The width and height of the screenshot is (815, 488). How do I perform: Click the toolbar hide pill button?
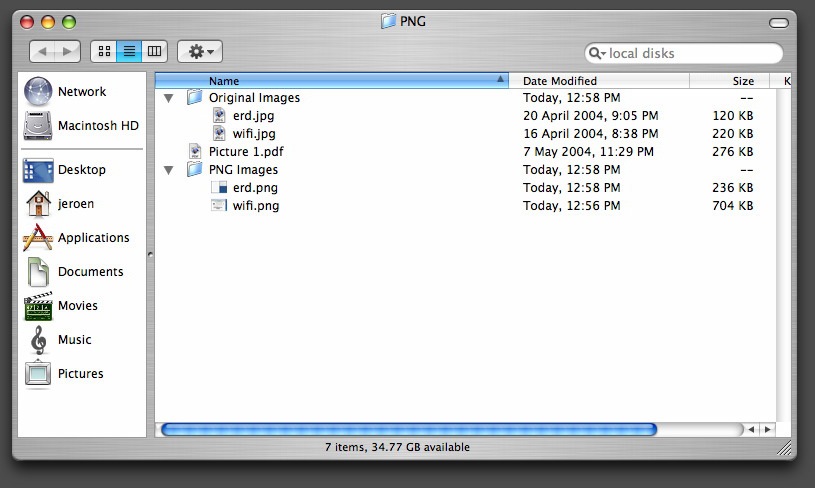pos(779,23)
